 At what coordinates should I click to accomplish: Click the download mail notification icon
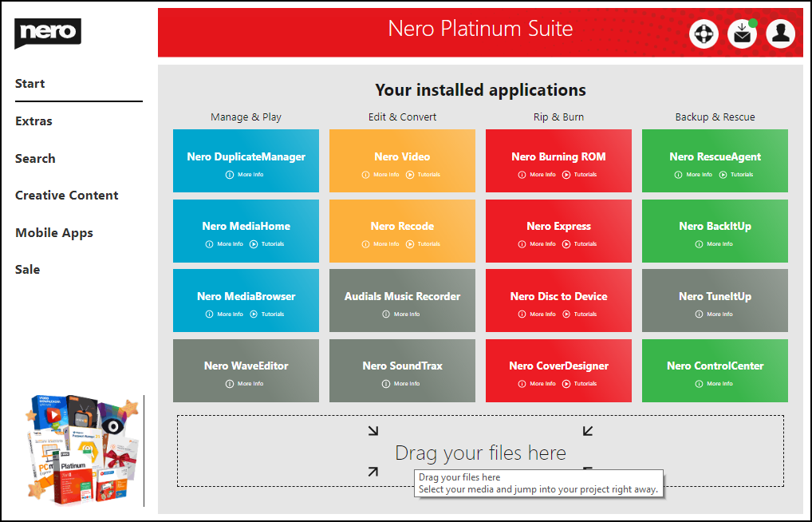[x=742, y=34]
